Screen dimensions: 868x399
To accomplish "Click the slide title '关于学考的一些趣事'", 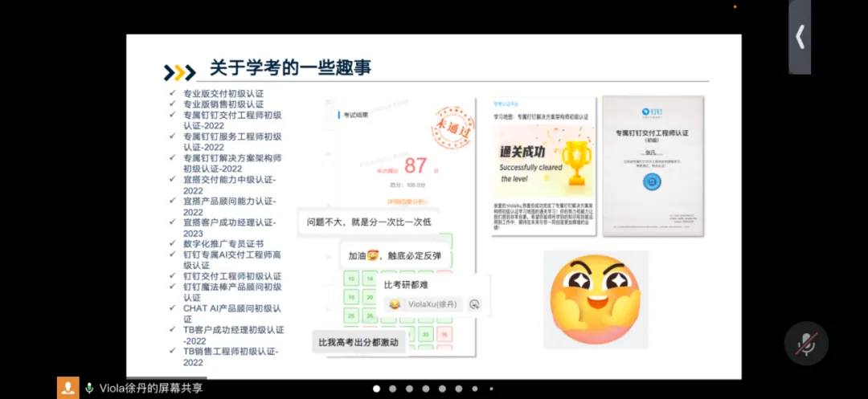I will point(290,68).
